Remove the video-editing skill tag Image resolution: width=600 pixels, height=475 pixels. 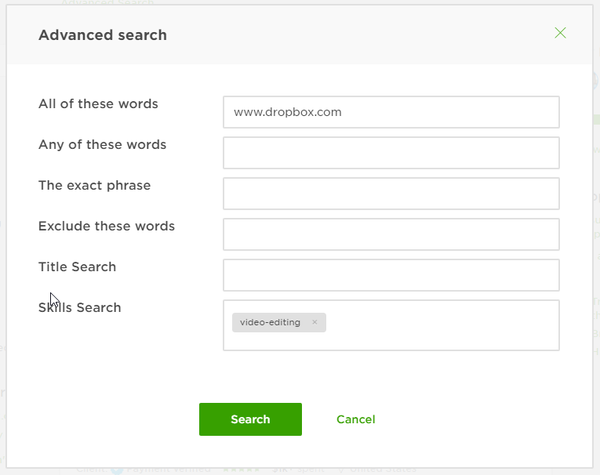tap(314, 322)
